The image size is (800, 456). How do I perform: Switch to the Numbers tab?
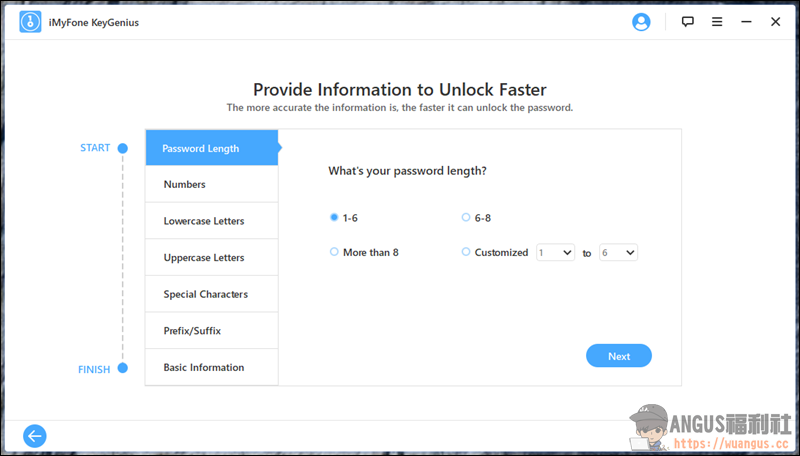(x=211, y=185)
